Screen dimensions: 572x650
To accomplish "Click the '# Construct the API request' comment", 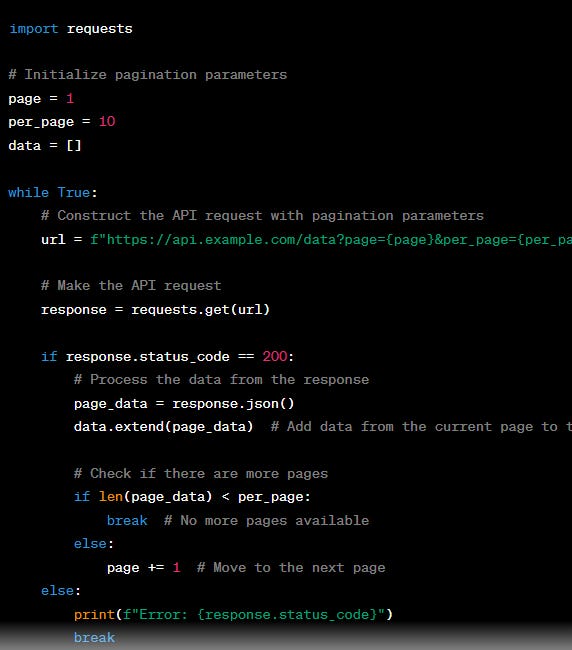I will point(262,216).
